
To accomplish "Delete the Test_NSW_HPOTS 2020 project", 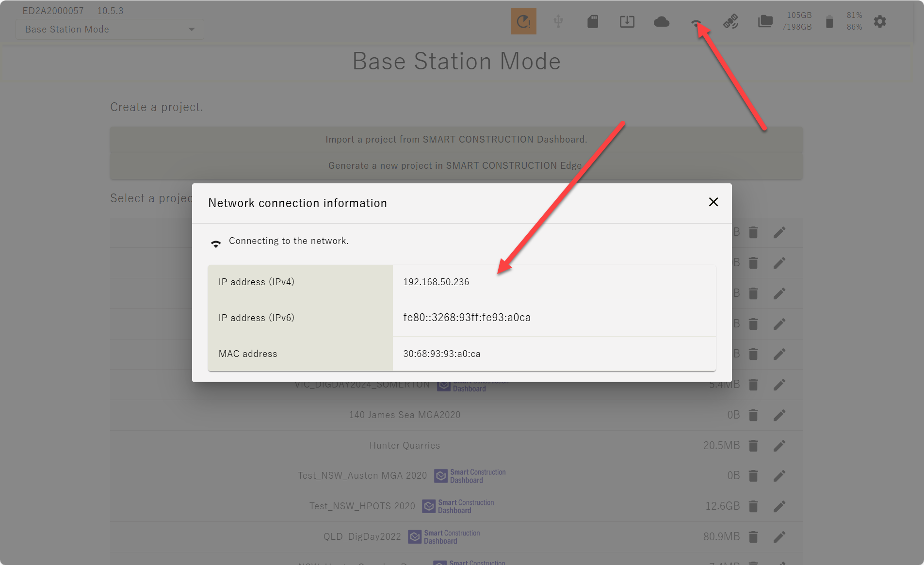I will [753, 506].
